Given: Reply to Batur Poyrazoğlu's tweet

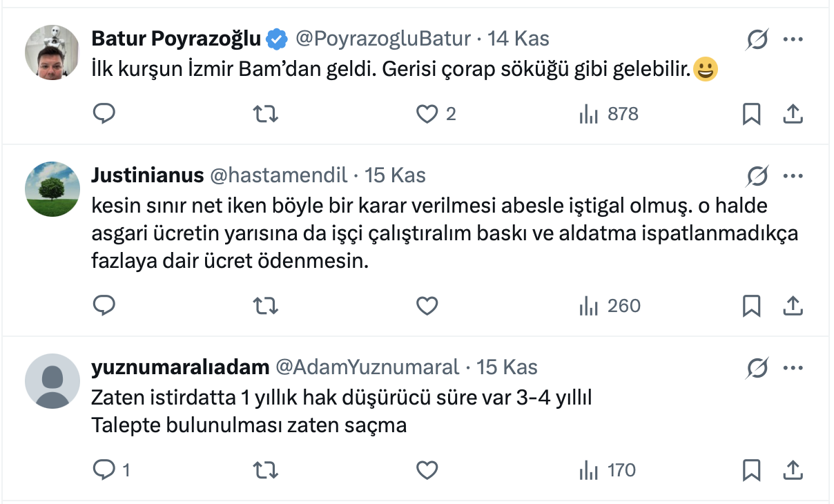Looking at the screenshot, I should click(x=104, y=113).
